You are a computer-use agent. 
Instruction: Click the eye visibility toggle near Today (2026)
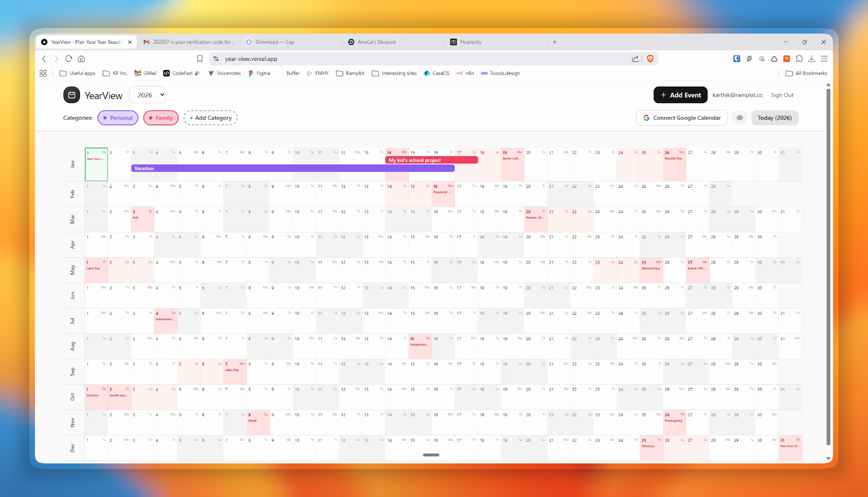tap(740, 118)
